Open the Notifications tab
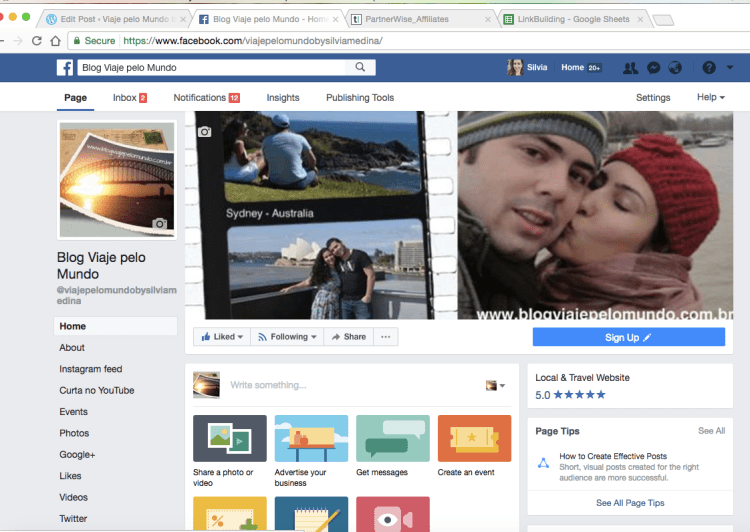Screen dimensions: 750x532 [206, 98]
